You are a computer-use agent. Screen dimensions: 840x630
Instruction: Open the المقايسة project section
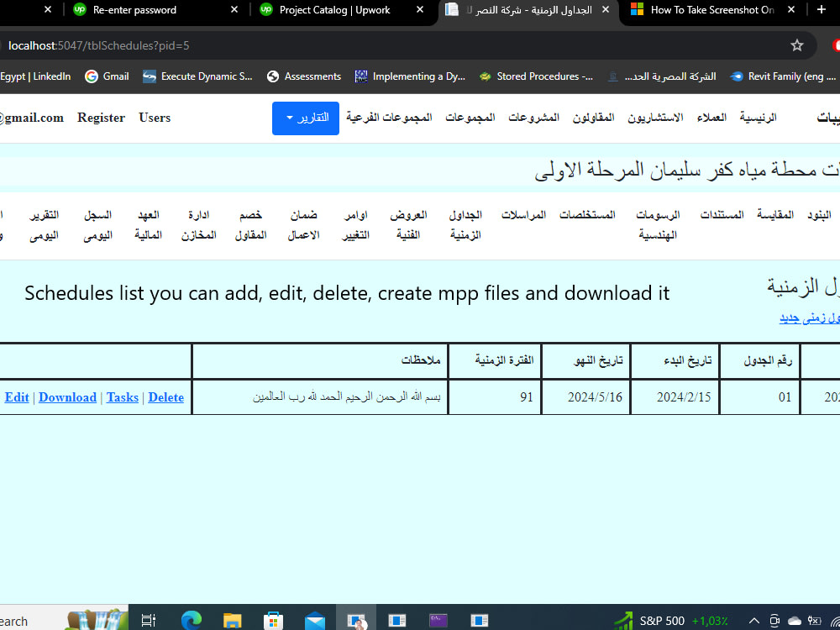pyautogui.click(x=774, y=215)
